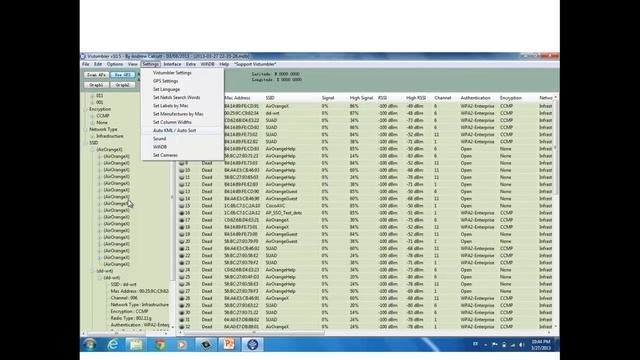Open Vistumbler Settings from the menu
This screenshot has width=640, height=360.
click(182, 73)
